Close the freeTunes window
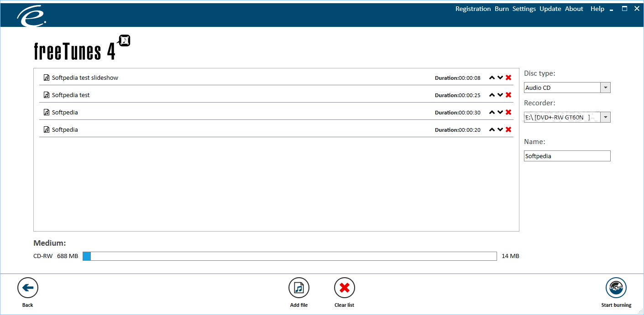Image resolution: width=644 pixels, height=315 pixels. pyautogui.click(x=637, y=8)
